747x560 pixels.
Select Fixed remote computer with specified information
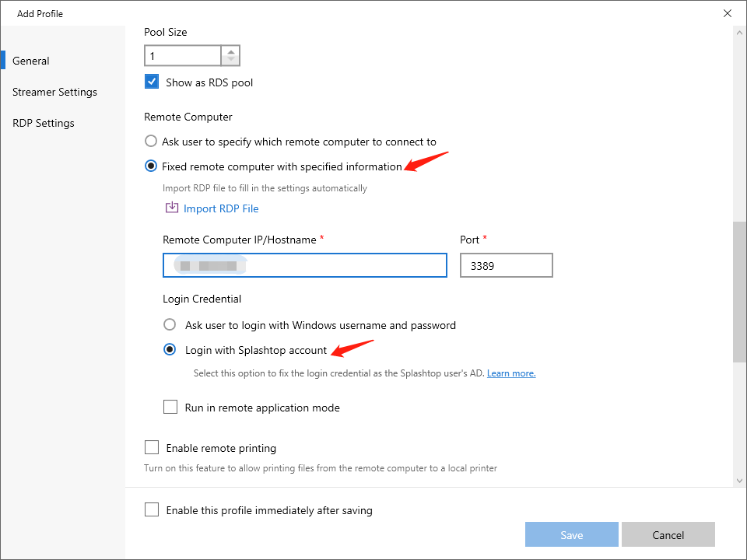tap(151, 166)
